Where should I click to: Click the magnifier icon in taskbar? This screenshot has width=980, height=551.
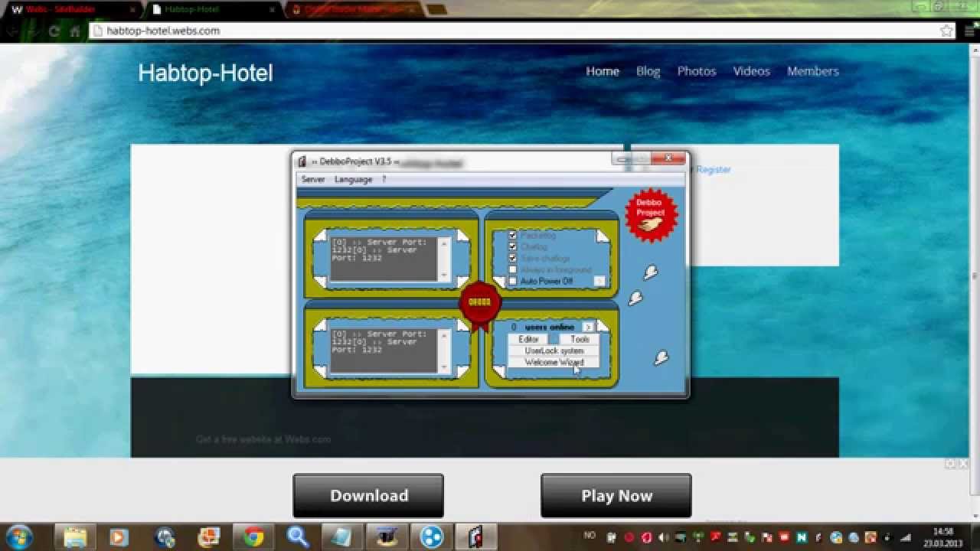pyautogui.click(x=297, y=537)
